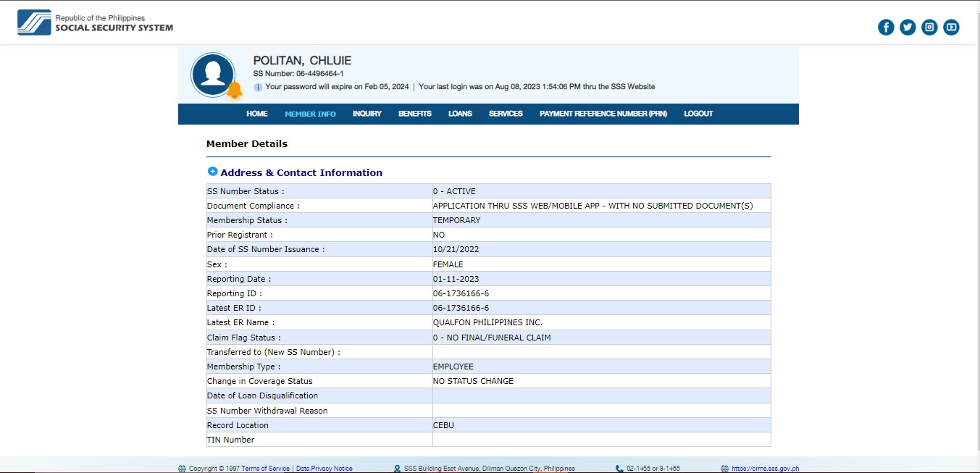Open the LOANS menu
Image resolution: width=980 pixels, height=473 pixels.
click(x=460, y=114)
